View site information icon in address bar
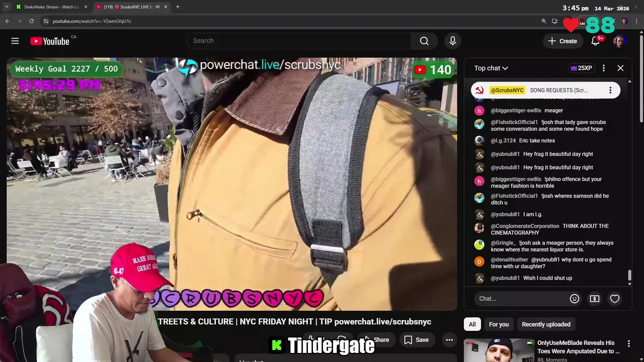Image resolution: width=644 pixels, height=362 pixels. coord(46,21)
